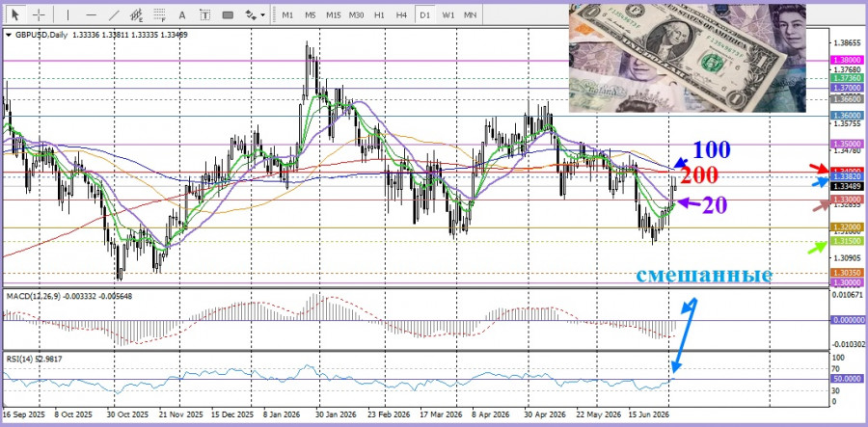The height and width of the screenshot is (427, 868).
Task: Select the rectangle shape tool
Action: pos(228,14)
